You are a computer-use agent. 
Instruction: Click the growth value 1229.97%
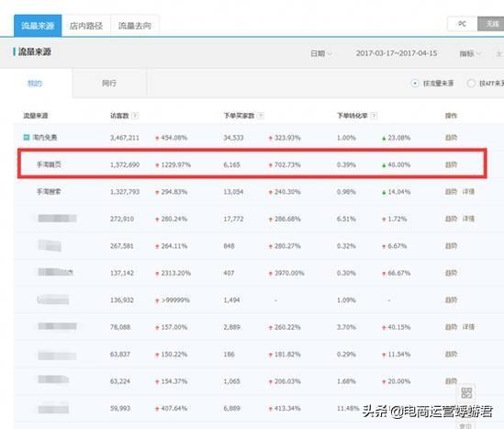point(176,165)
